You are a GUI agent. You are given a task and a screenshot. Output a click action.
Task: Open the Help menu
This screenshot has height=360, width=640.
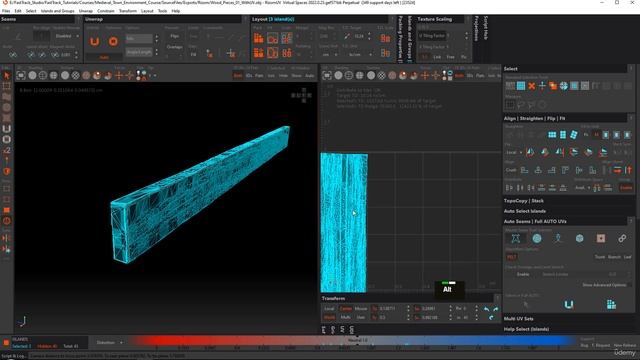point(176,11)
